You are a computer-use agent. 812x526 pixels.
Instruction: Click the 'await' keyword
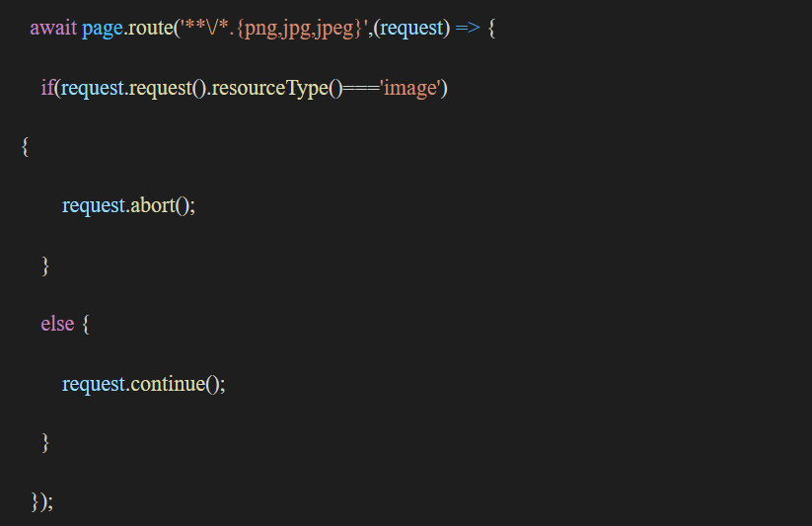(x=52, y=28)
